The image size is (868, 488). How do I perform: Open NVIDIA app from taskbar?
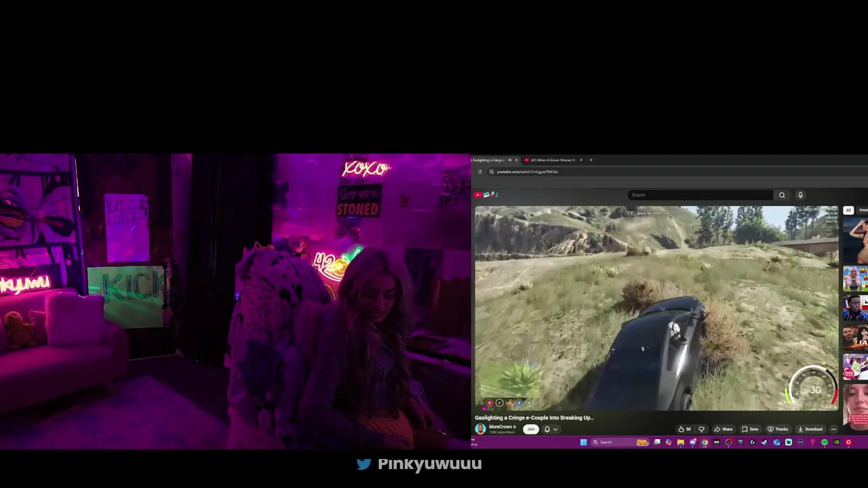[836, 442]
